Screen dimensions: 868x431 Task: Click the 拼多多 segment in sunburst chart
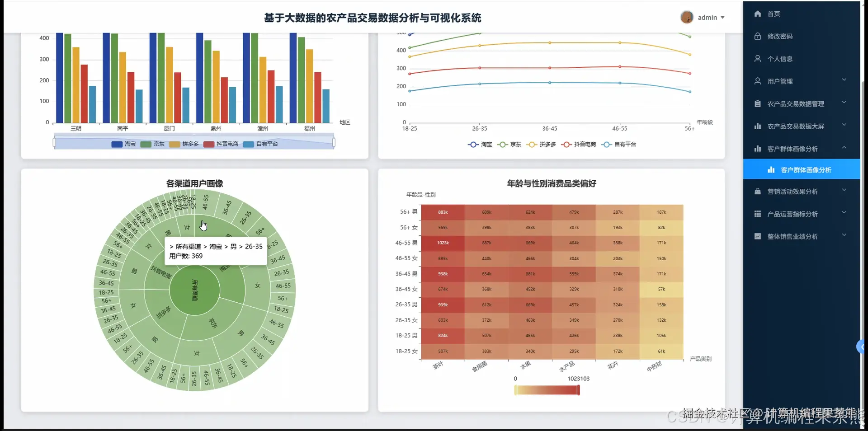coord(164,313)
